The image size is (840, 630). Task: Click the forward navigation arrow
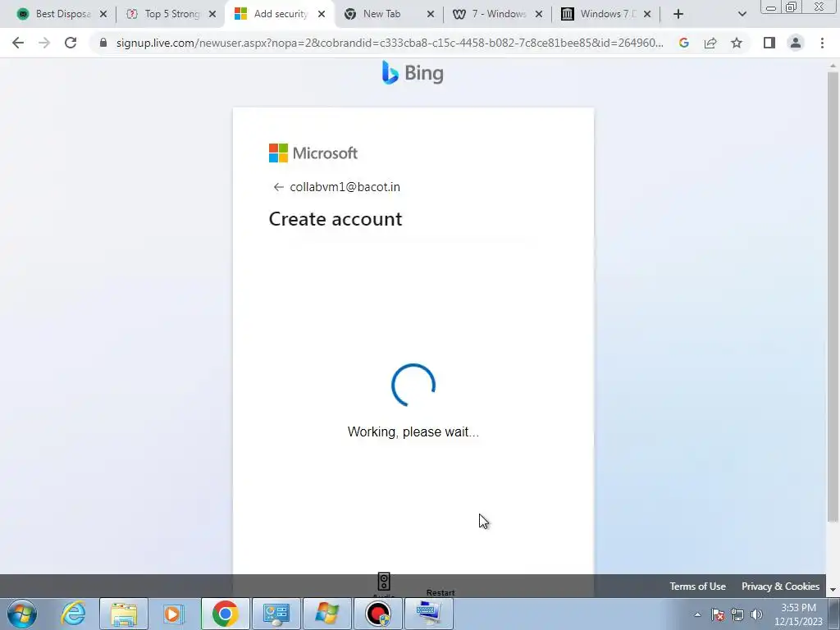tap(44, 43)
